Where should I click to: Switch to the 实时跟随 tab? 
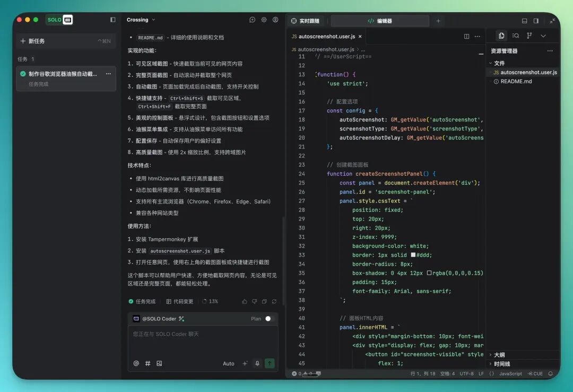[x=305, y=21]
